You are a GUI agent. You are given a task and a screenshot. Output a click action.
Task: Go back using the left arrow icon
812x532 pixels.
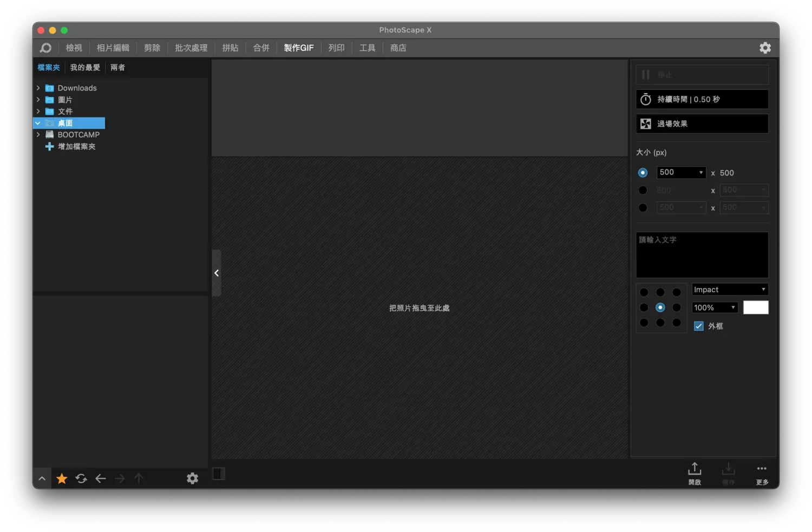coord(101,478)
